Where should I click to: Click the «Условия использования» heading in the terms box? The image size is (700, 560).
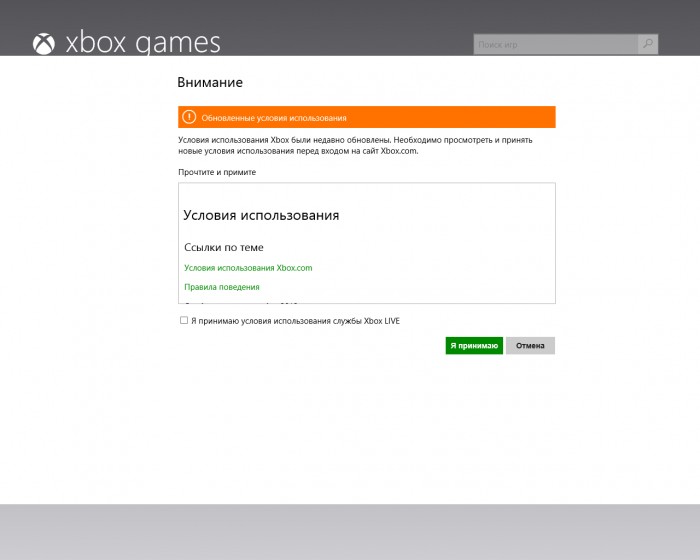[x=261, y=215]
